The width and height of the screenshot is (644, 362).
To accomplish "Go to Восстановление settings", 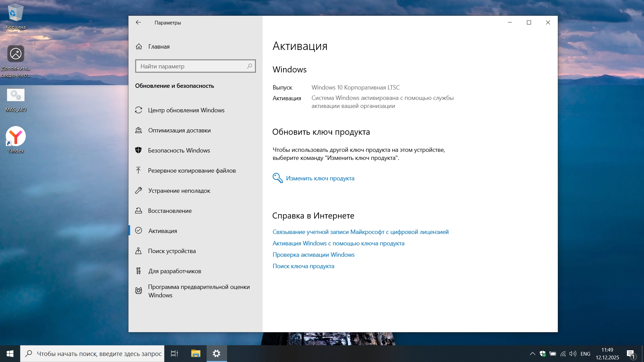I will coord(170,211).
